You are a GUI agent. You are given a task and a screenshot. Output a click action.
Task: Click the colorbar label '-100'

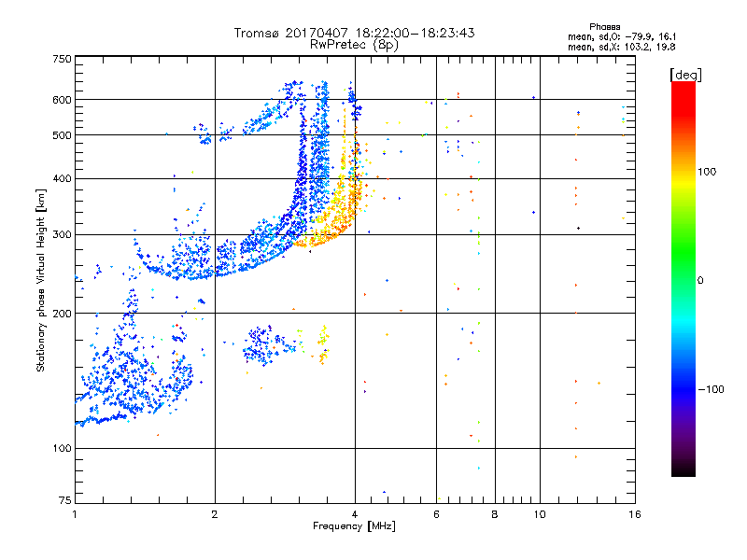tap(711, 389)
